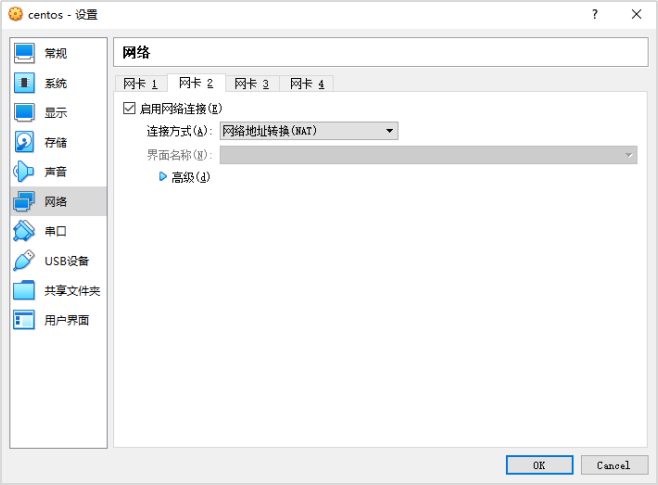Image resolution: width=658 pixels, height=485 pixels.
Task: Close the centos settings dialog
Action: (636, 14)
